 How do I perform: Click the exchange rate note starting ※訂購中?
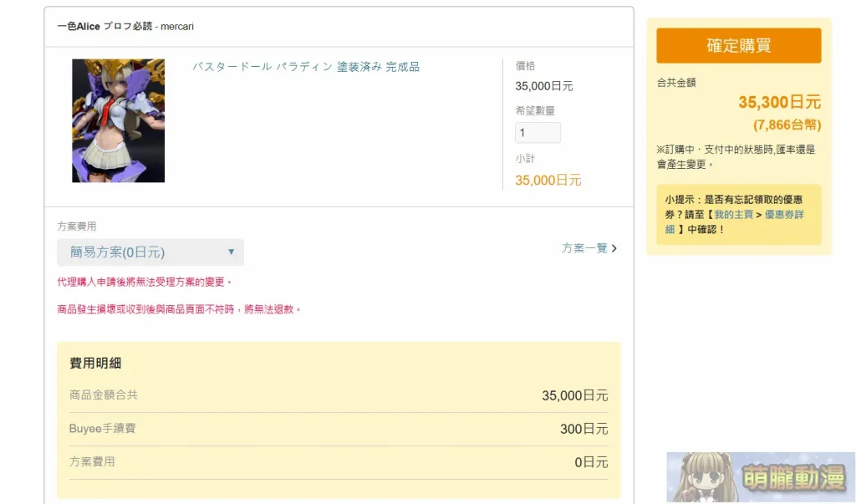[x=736, y=156]
